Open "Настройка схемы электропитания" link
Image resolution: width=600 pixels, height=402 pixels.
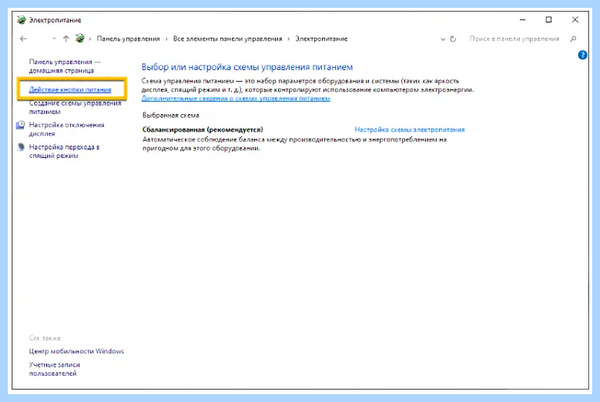(409, 130)
